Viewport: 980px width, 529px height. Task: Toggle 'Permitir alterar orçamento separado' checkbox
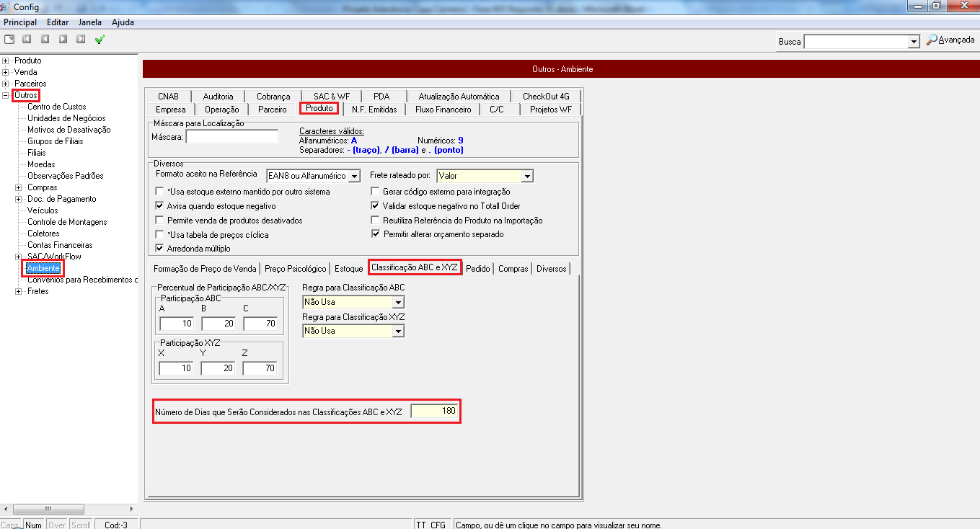coord(375,234)
